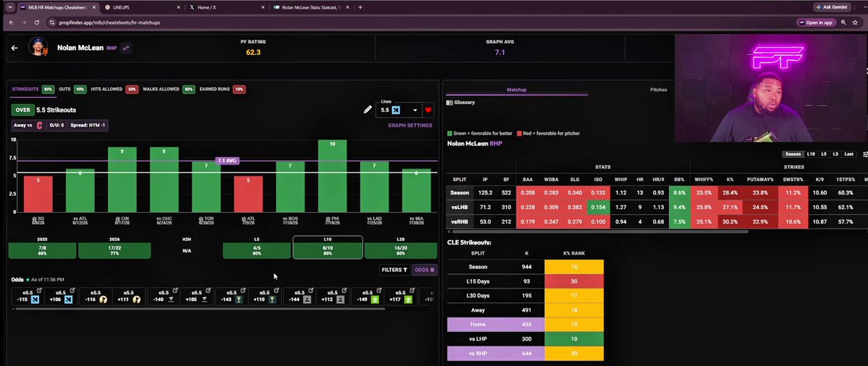The width and height of the screenshot is (868, 366).
Task: Select the Season range toggle
Action: coord(793,154)
